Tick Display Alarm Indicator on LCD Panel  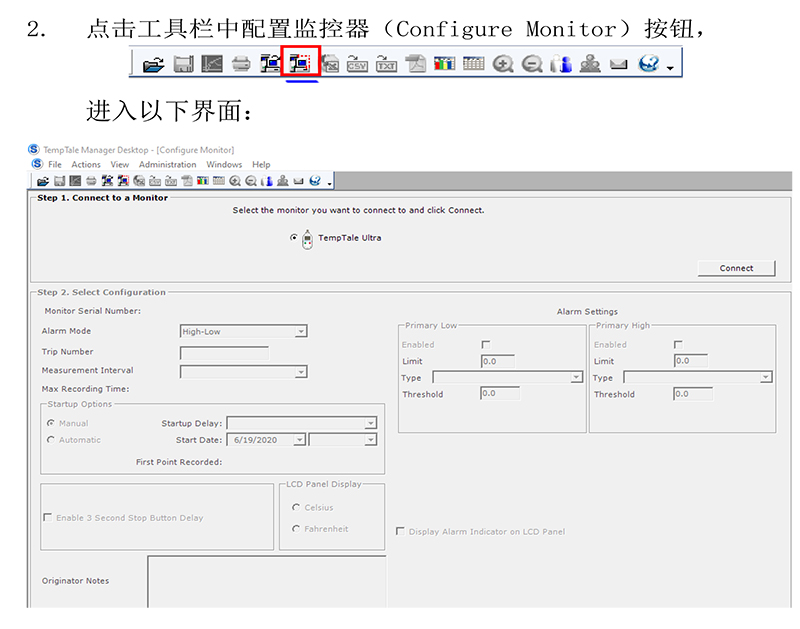click(x=401, y=531)
